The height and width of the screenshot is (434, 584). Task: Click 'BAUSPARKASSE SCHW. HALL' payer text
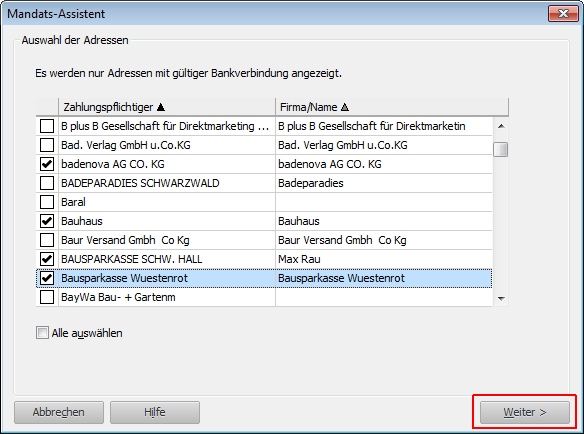[131, 259]
